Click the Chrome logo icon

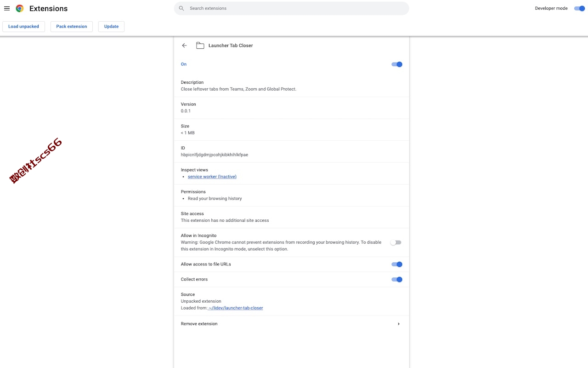[x=20, y=8]
